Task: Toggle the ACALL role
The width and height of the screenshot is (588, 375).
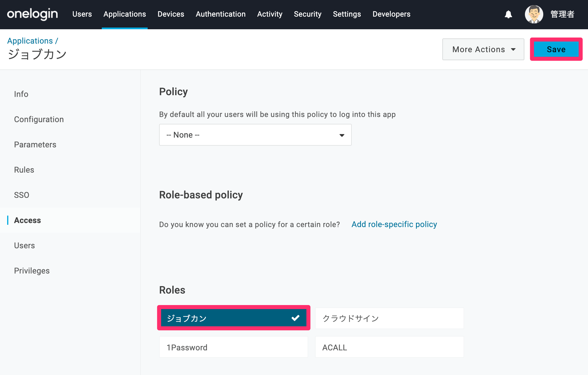Action: [390, 347]
